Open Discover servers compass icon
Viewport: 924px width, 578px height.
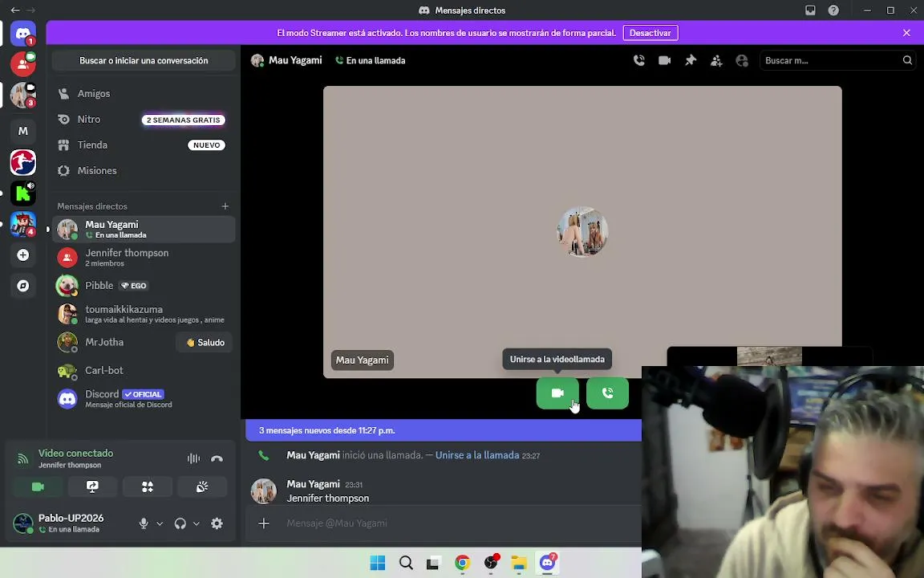(23, 286)
